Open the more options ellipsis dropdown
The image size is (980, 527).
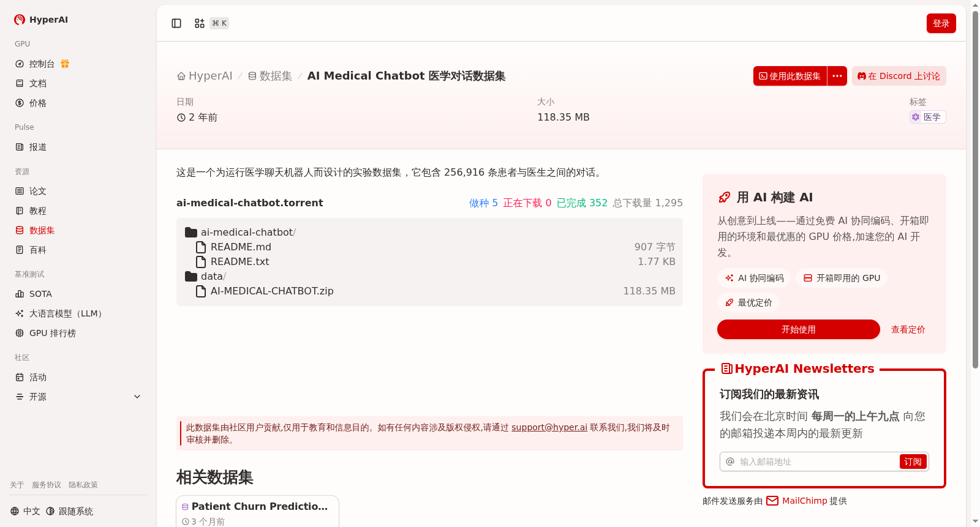click(837, 76)
